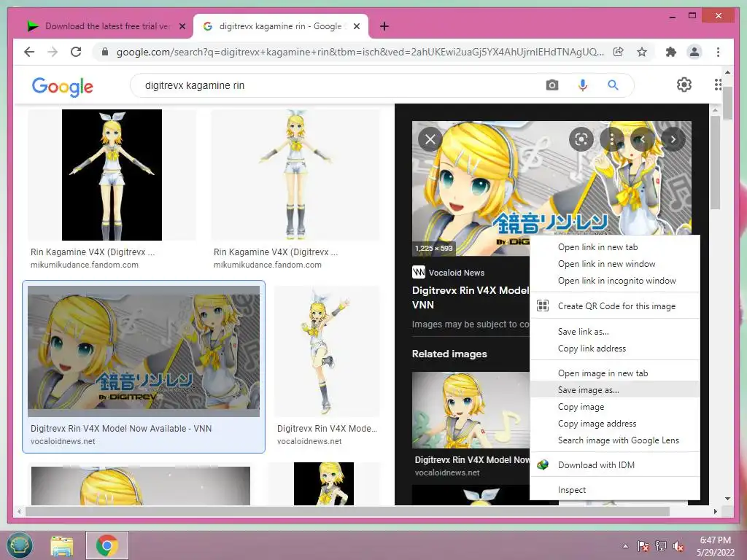Screen dimensions: 747x560
Task: Click first 'mikumikudance.fandom.com' result link
Action: pyautogui.click(x=85, y=265)
